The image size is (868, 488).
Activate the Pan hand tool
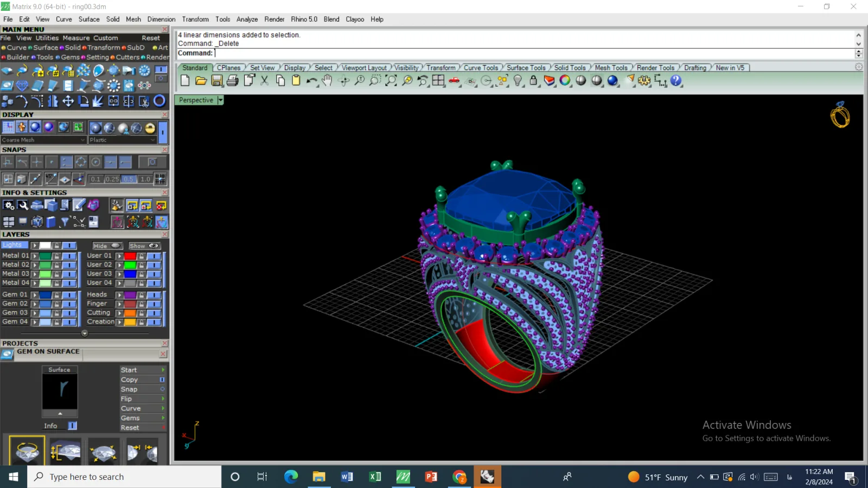click(327, 81)
